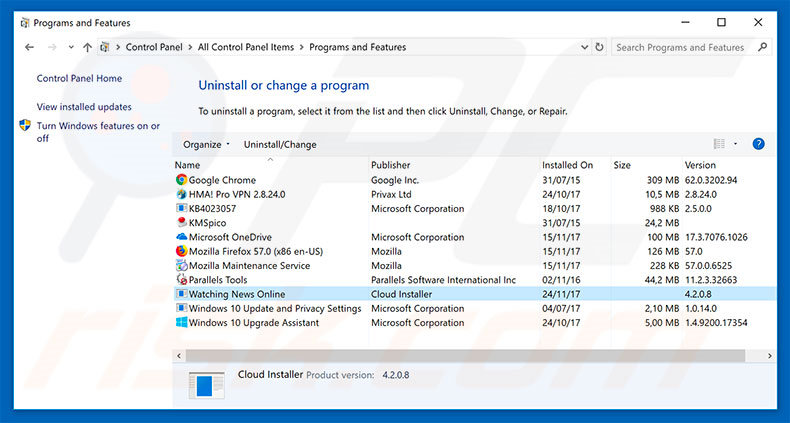Open the help question mark icon
This screenshot has height=423, width=790.
pos(758,144)
